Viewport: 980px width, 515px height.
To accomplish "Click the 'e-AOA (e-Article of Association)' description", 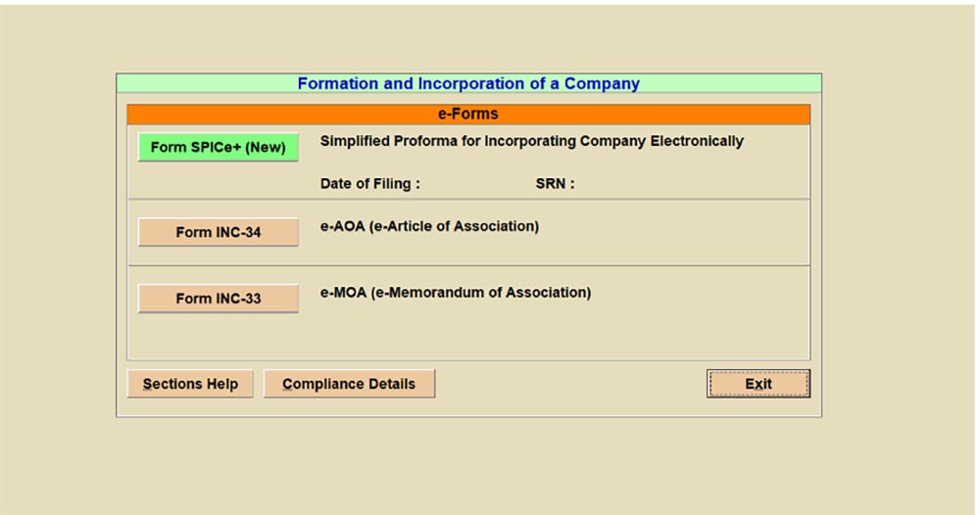I will coord(429,226).
